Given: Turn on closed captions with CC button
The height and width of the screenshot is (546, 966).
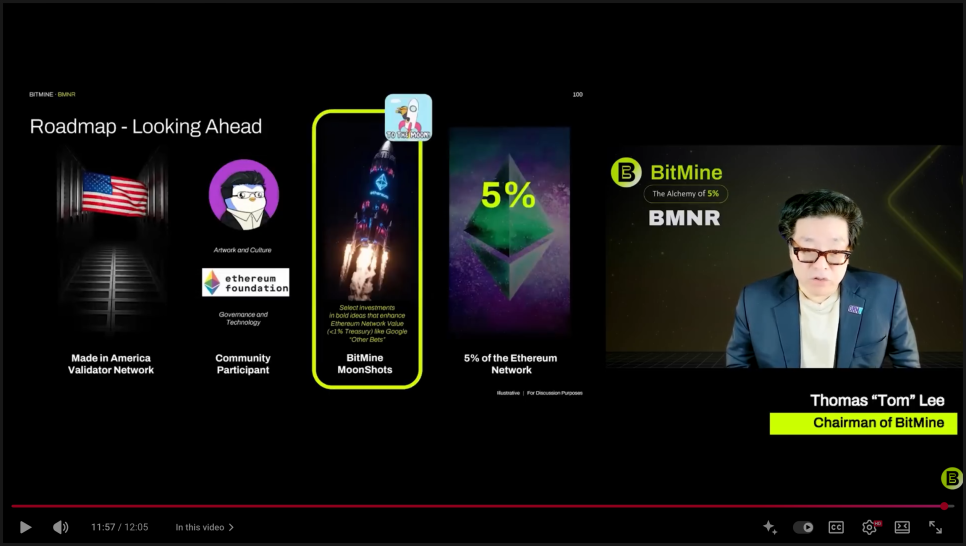Looking at the screenshot, I should pyautogui.click(x=836, y=527).
